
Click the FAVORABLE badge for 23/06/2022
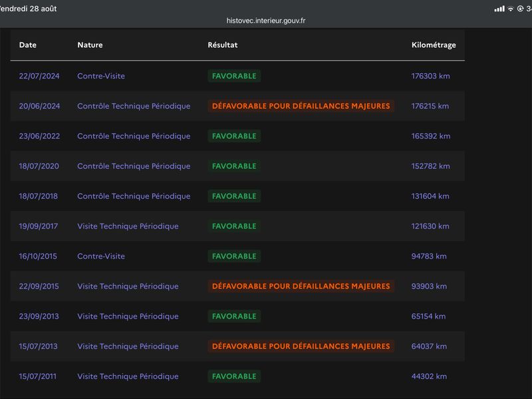[234, 136]
